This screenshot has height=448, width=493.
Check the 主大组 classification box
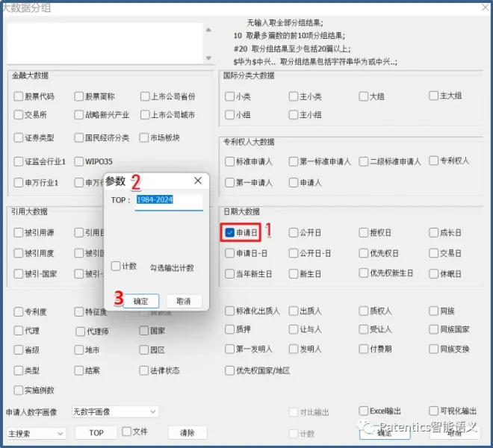click(434, 96)
